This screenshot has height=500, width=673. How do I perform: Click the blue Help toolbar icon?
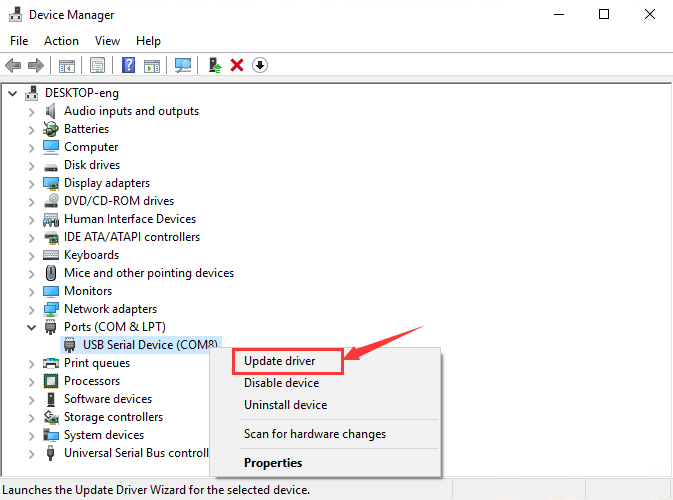tap(128, 65)
